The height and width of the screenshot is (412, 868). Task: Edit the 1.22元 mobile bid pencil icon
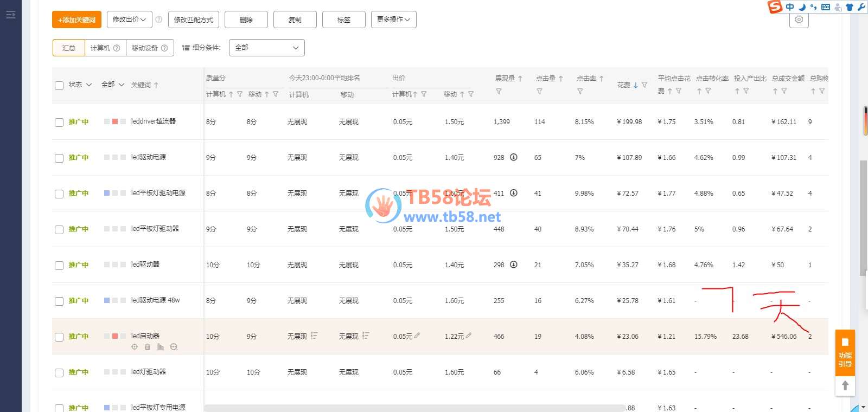point(468,336)
